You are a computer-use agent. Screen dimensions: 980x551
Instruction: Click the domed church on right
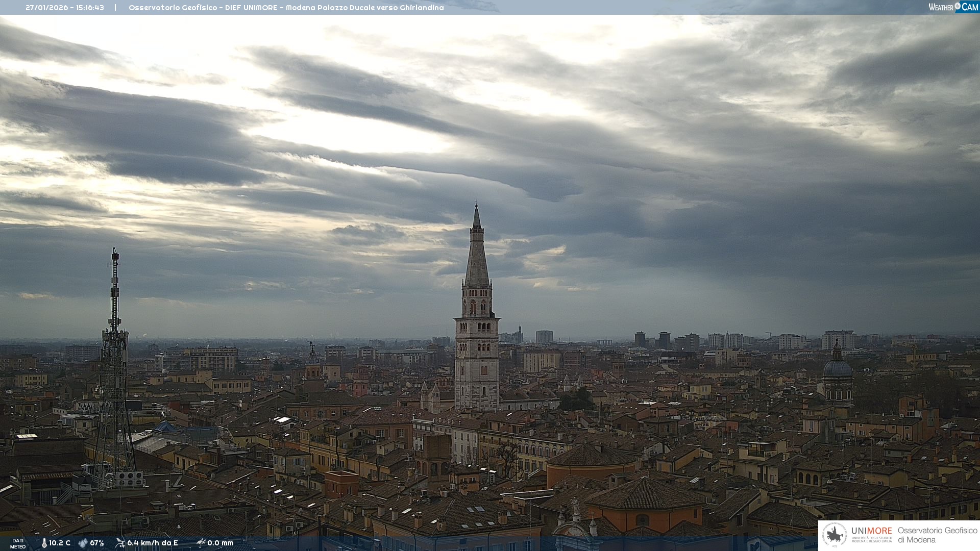coord(838,368)
